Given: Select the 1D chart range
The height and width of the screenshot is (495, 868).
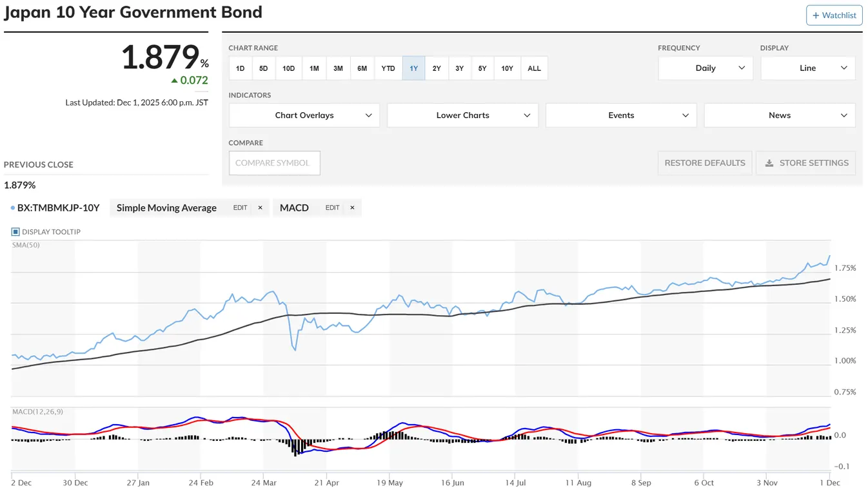Looking at the screenshot, I should (x=240, y=68).
